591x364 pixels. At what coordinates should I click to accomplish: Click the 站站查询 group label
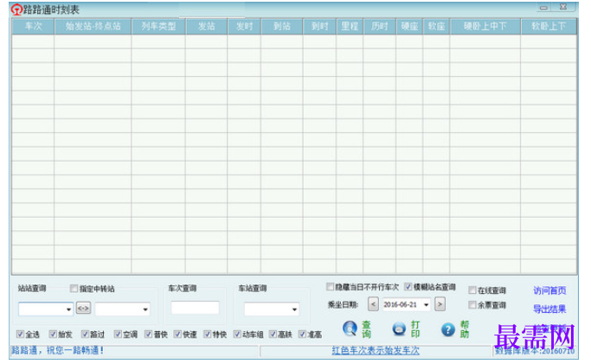[x=32, y=288]
